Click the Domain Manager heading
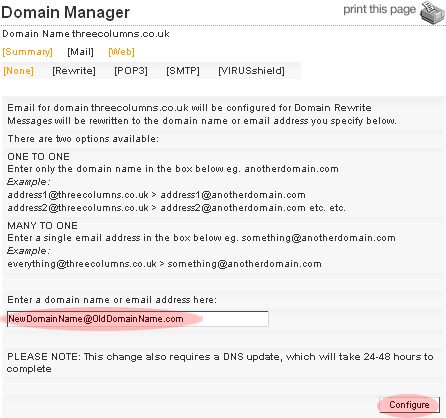Screen dimensions: 446x418 pos(65,13)
